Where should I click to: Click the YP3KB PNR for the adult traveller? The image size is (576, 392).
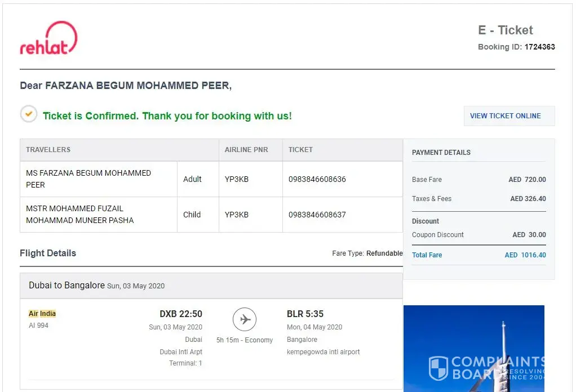click(237, 179)
